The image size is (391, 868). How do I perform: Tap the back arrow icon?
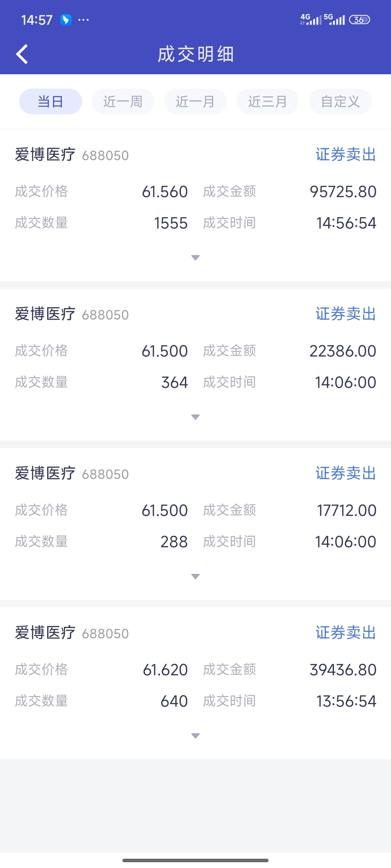click(x=22, y=54)
